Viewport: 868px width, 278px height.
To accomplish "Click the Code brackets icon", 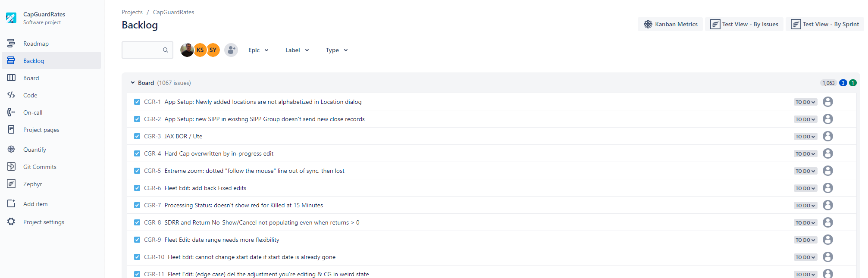I will pyautogui.click(x=11, y=95).
